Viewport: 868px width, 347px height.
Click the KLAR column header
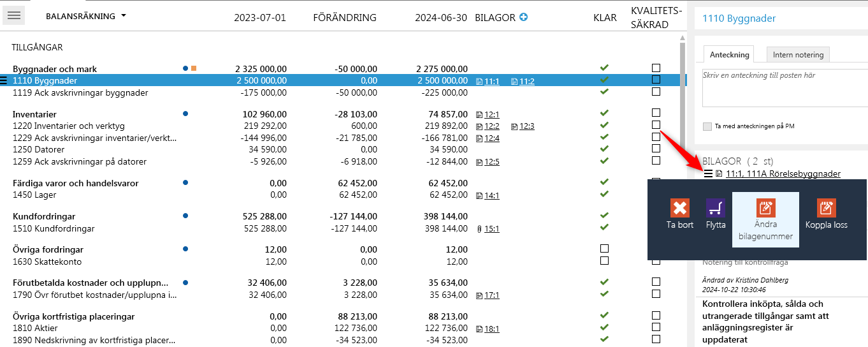[x=605, y=17]
